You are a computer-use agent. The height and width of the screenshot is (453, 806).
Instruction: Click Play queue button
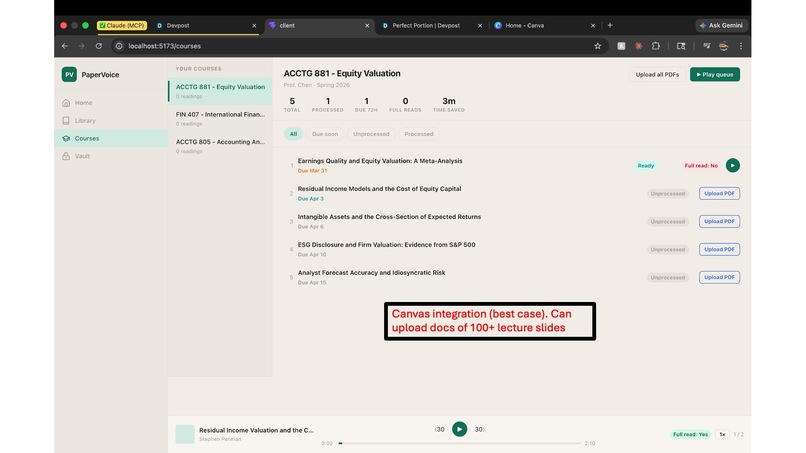point(715,75)
